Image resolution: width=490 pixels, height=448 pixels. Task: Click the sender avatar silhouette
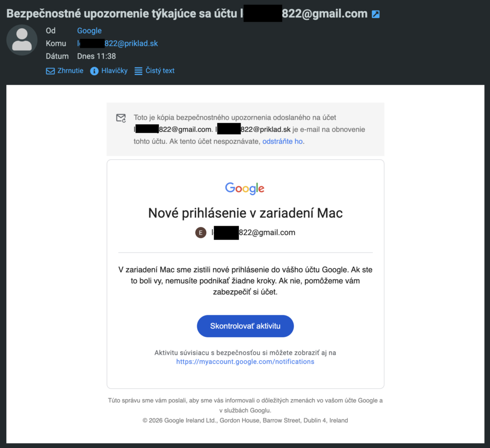[x=22, y=40]
